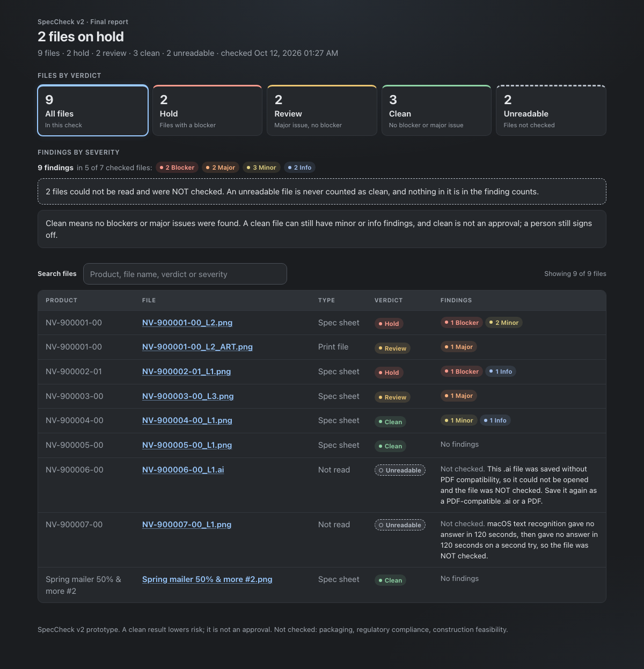Click 1 Minor chip in NV-900004-00_L1.png row
This screenshot has width=644, height=669.
[x=459, y=420]
